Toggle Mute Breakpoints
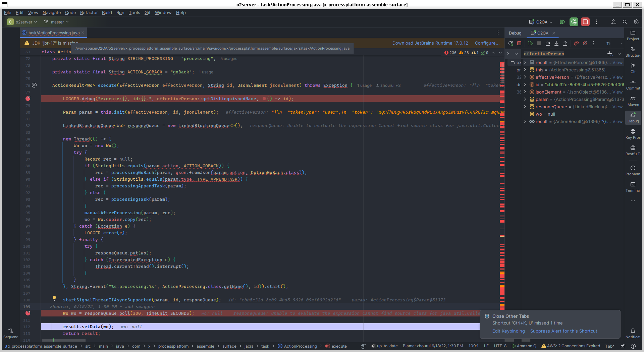The height and width of the screenshot is (352, 644). (585, 43)
